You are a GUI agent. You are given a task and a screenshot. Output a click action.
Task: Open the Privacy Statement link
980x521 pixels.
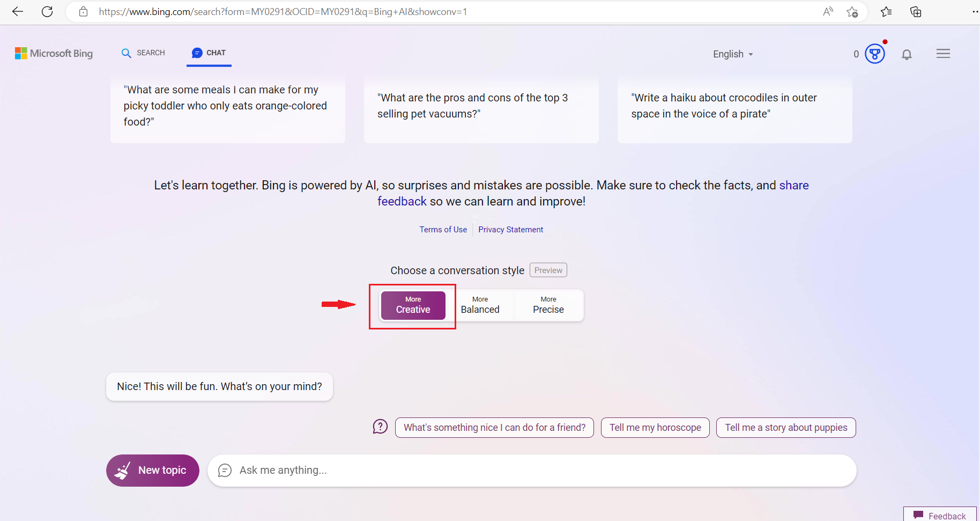pyautogui.click(x=510, y=229)
